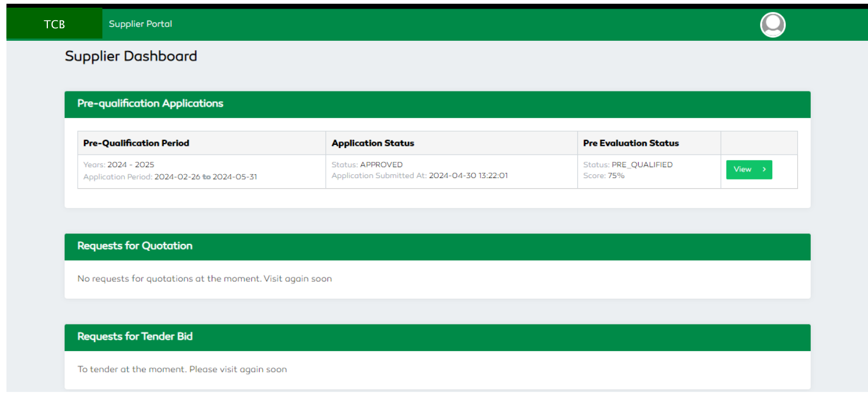Click the Application Status column header
This screenshot has width=868, height=393.
pos(451,143)
